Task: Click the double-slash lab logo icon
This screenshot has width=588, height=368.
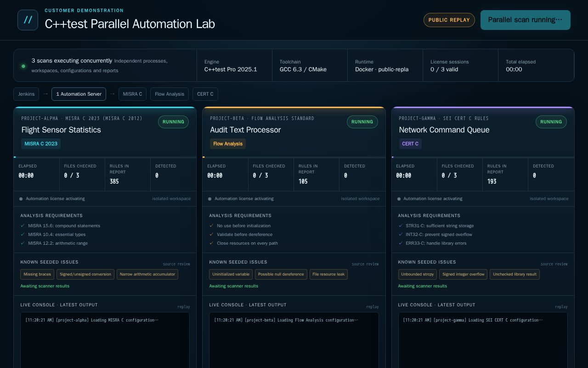Action: pyautogui.click(x=28, y=20)
